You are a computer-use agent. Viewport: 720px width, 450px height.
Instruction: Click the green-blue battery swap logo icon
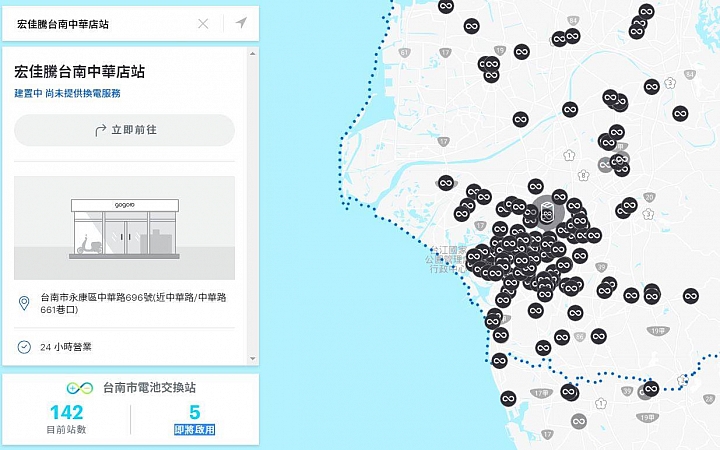(x=80, y=388)
